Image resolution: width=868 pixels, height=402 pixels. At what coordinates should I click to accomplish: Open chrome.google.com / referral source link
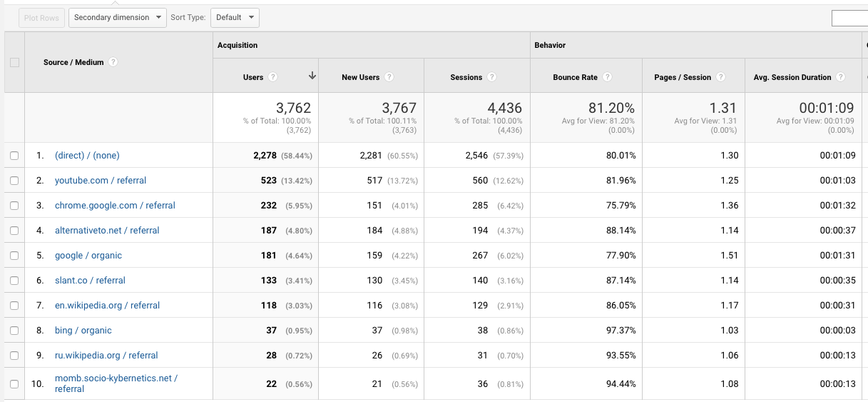[x=115, y=206]
